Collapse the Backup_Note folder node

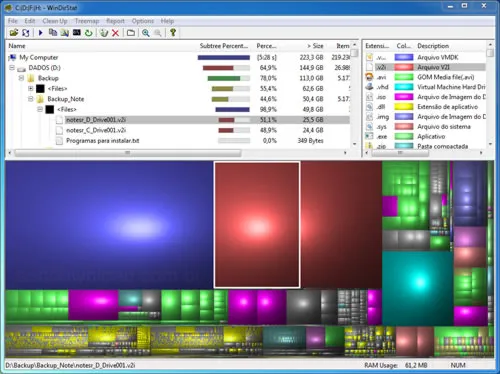(31, 99)
